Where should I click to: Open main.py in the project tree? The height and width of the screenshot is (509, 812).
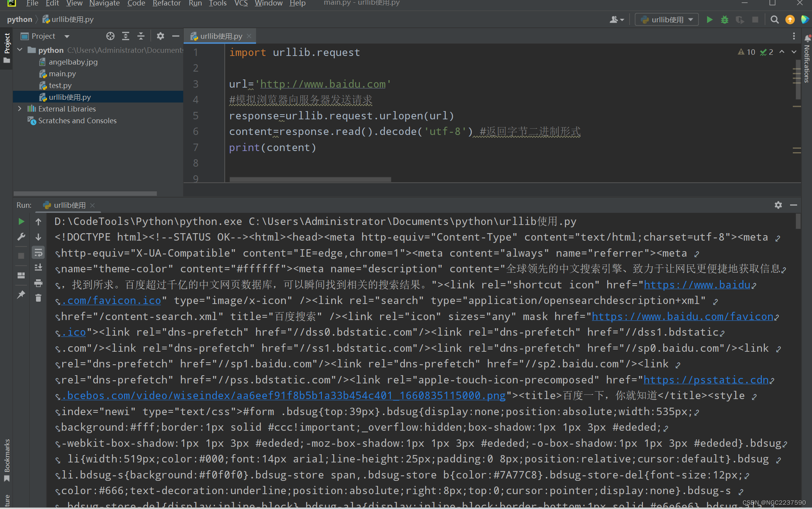(x=62, y=74)
